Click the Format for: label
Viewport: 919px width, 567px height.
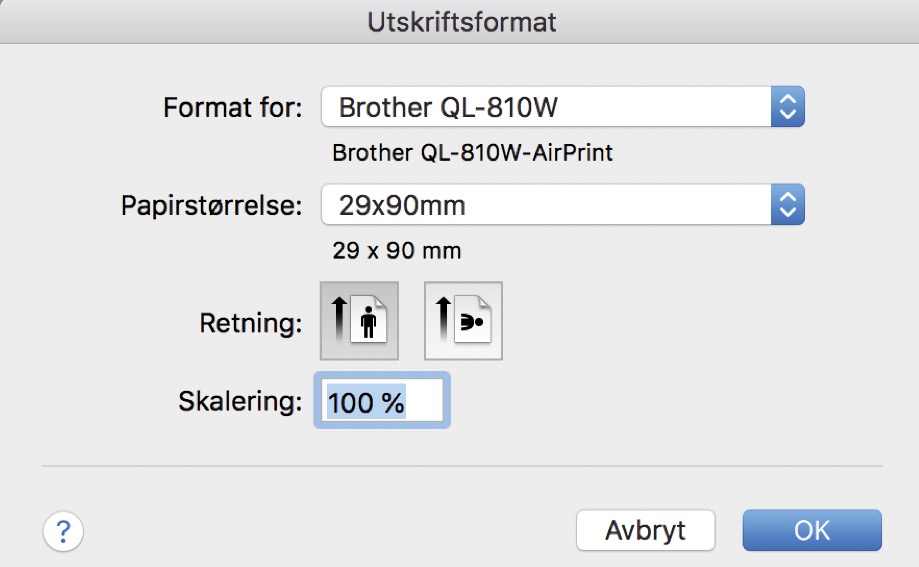tap(232, 107)
